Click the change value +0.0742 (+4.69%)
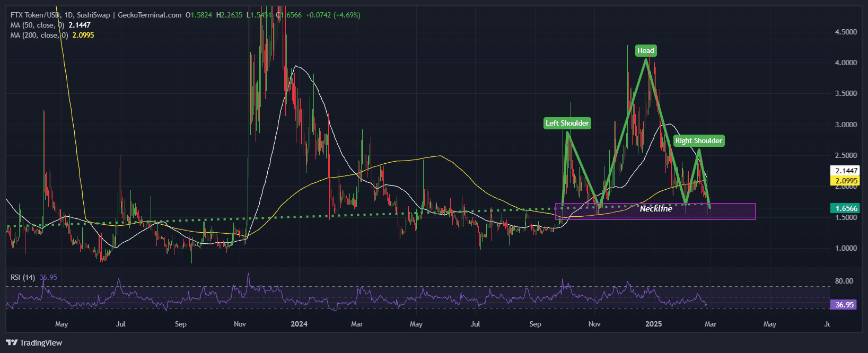This screenshot has height=353, width=868. [x=333, y=15]
